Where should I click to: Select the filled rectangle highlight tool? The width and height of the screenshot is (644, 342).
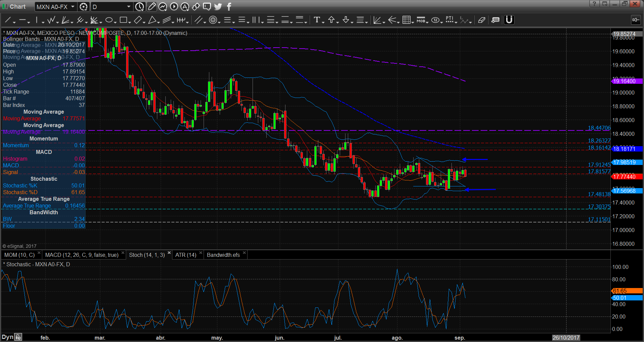[360, 20]
